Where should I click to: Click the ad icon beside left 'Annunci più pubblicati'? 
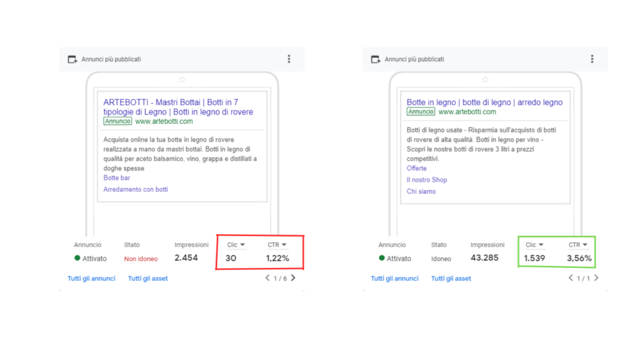click(x=72, y=60)
